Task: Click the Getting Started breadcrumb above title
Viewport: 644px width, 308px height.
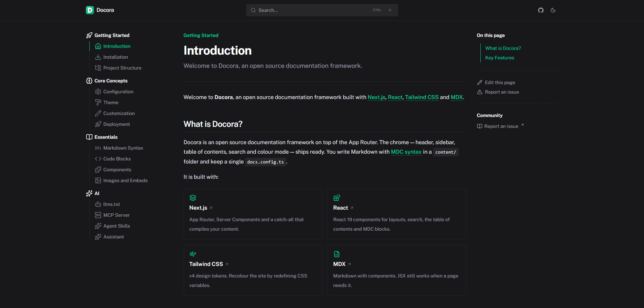Action: click(x=201, y=35)
